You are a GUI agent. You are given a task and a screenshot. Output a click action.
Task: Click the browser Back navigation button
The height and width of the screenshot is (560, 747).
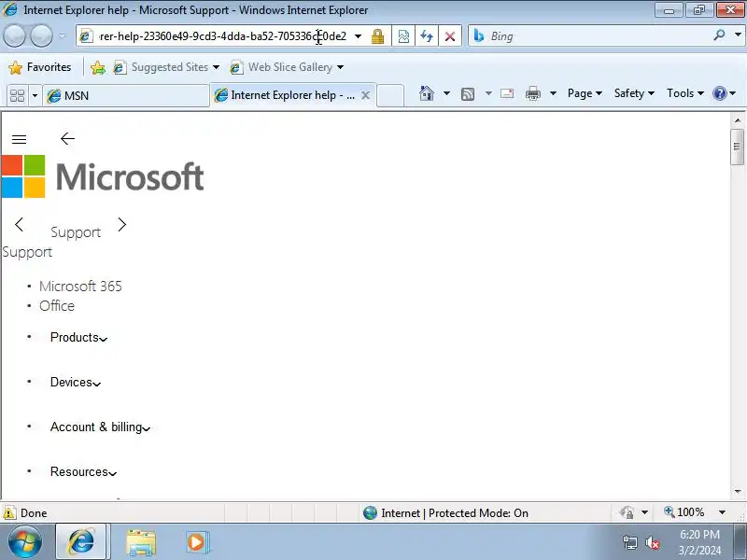click(x=14, y=35)
